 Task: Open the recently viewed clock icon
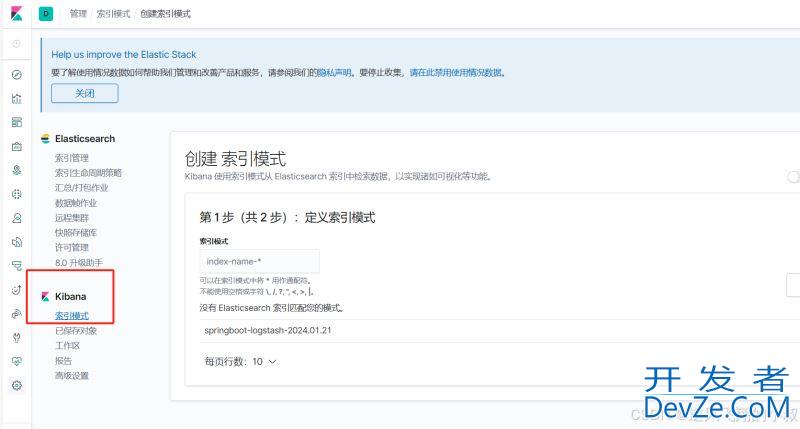(x=16, y=44)
